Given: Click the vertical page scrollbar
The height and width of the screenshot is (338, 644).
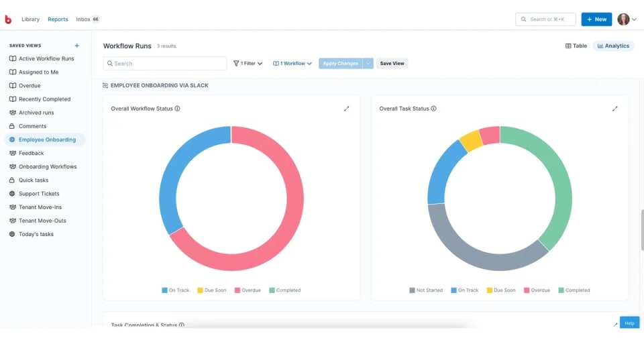Looking at the screenshot, I should (x=642, y=230).
